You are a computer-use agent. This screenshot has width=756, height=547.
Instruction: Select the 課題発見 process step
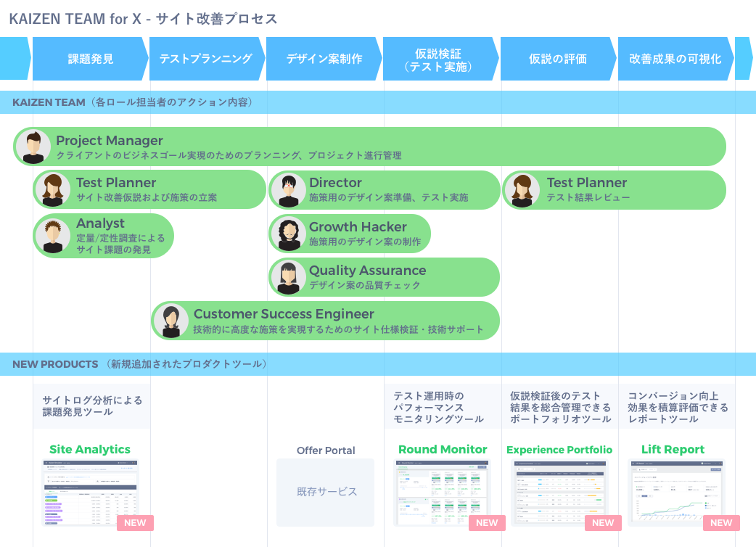90,59
